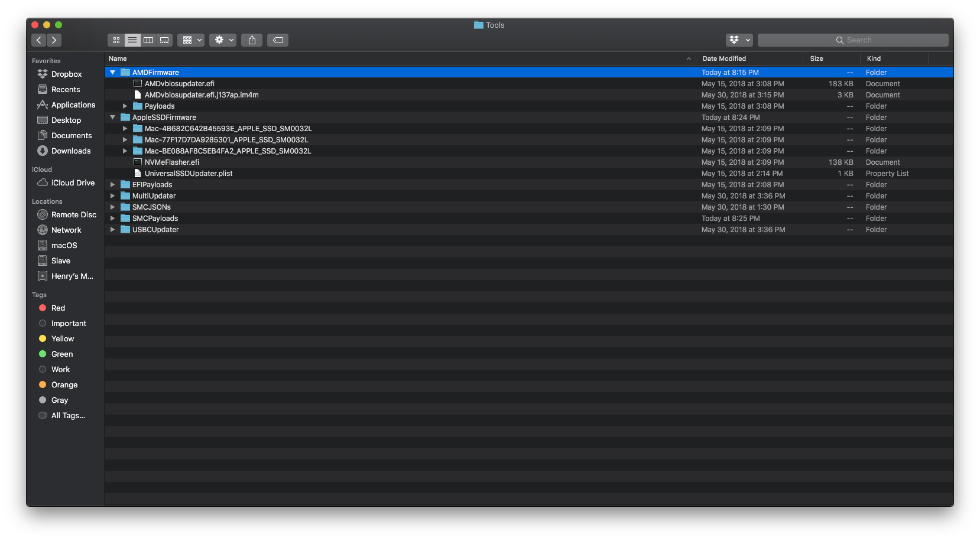980x541 pixels.
Task: Expand the SMCPayloads folder
Action: click(112, 219)
